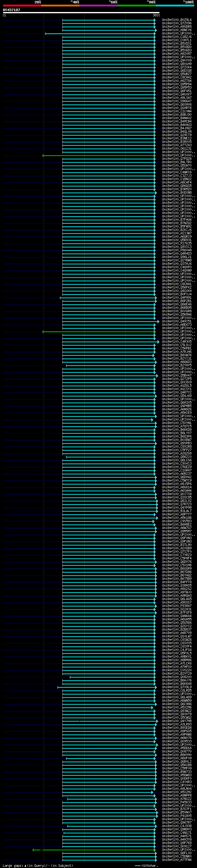Select label UniRef100_Q4P991
197x868 pixels.
click(176, 297)
